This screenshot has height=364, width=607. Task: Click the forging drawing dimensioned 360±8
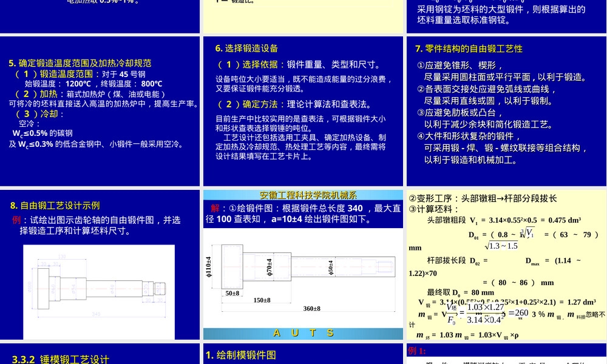click(303, 278)
